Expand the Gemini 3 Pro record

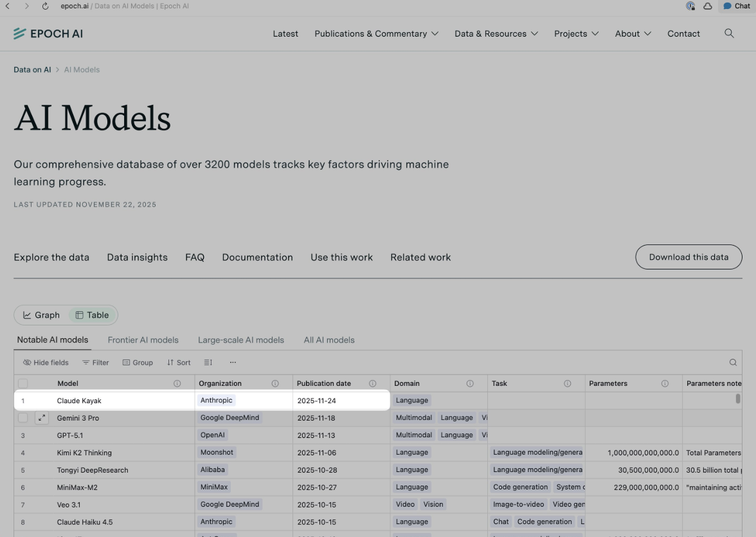42,418
